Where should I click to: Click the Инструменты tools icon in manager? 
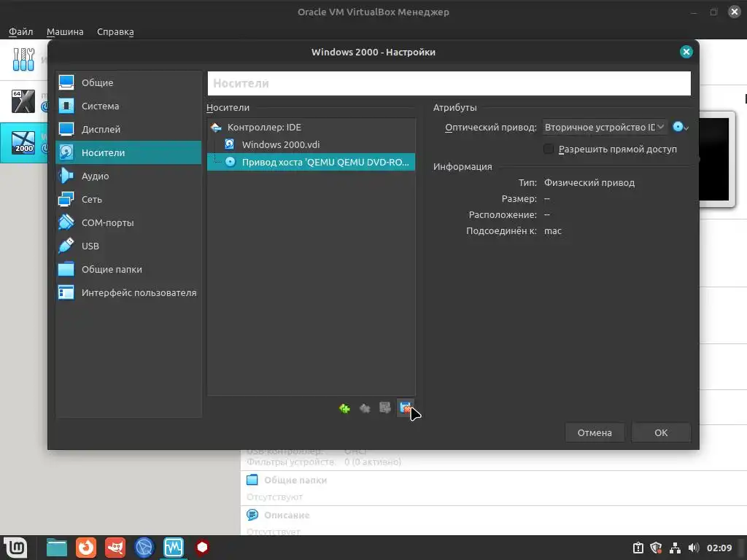(23, 60)
